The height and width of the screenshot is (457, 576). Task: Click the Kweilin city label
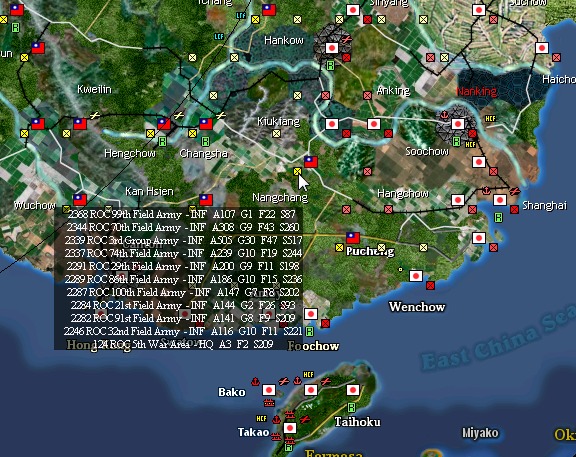[94, 89]
